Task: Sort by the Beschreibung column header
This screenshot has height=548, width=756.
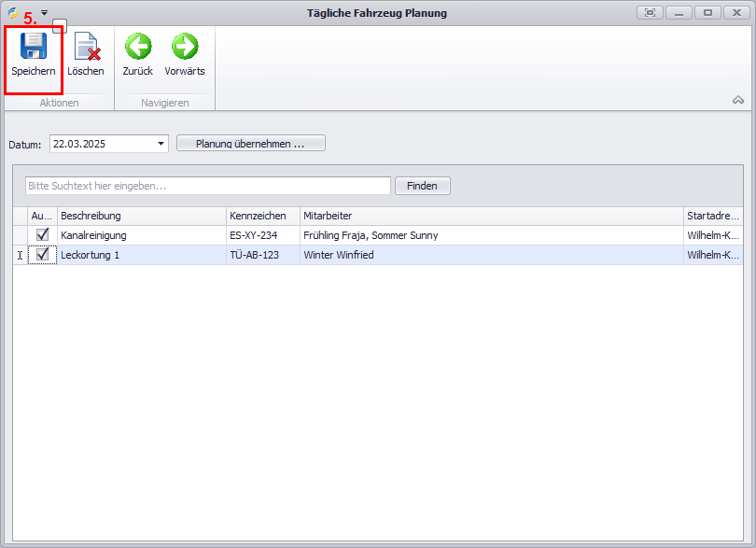Action: (141, 216)
